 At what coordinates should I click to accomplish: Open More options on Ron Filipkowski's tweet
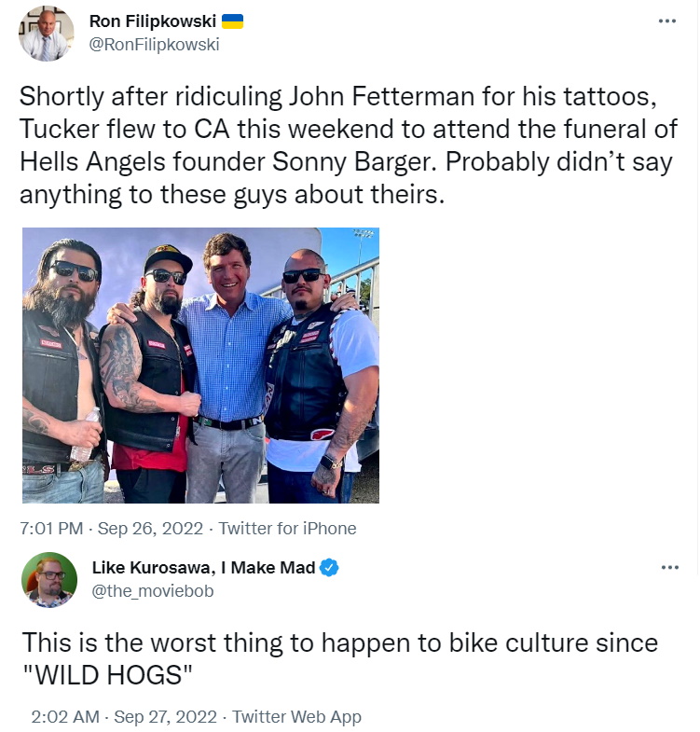666,21
